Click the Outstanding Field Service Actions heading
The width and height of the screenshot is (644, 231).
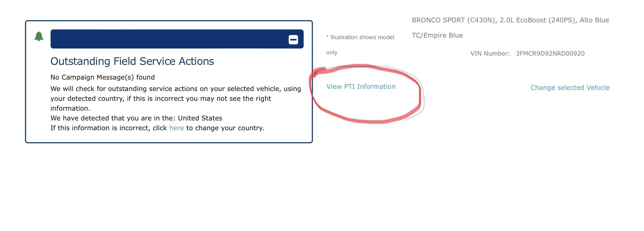(132, 61)
